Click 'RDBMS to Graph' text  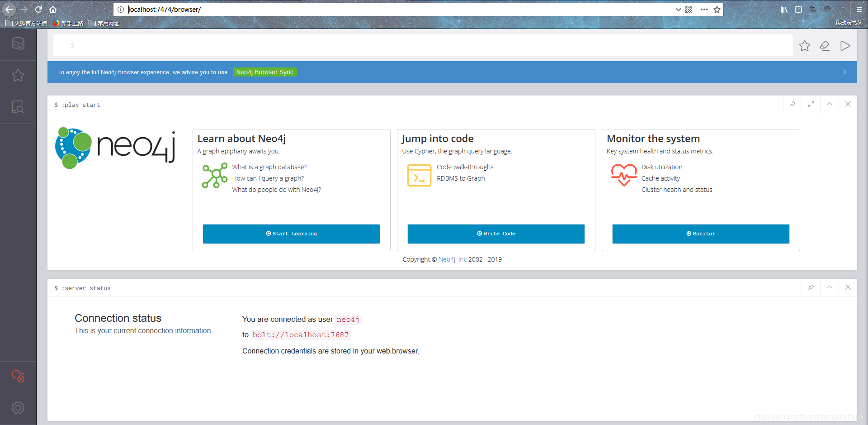point(461,178)
